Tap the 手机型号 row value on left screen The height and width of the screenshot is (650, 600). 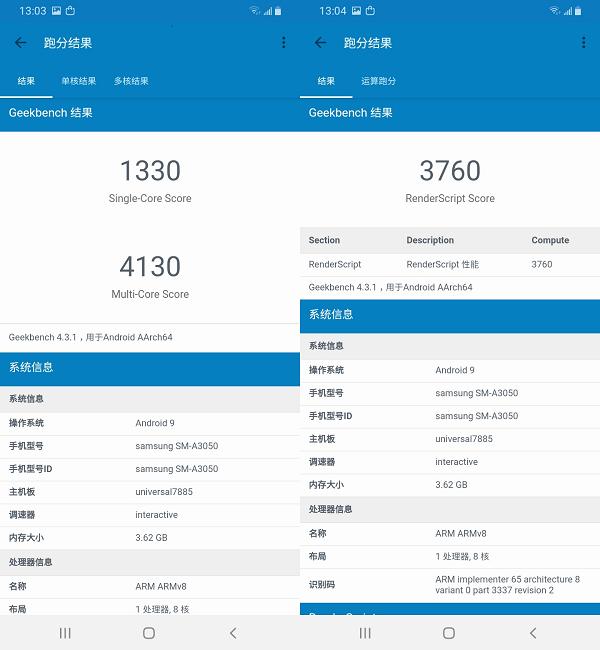coord(177,446)
